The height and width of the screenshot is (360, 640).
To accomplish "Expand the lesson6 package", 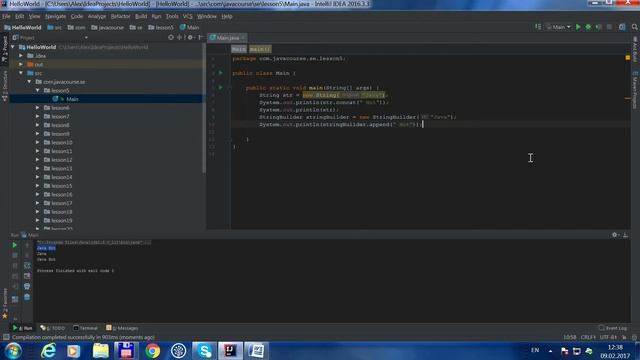I will point(38,108).
